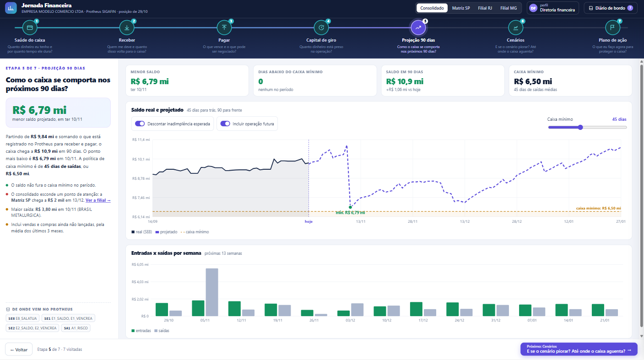This screenshot has height=360, width=644.
Task: Click the "Entradas x saídas por semana" heading
Action: tap(166, 253)
